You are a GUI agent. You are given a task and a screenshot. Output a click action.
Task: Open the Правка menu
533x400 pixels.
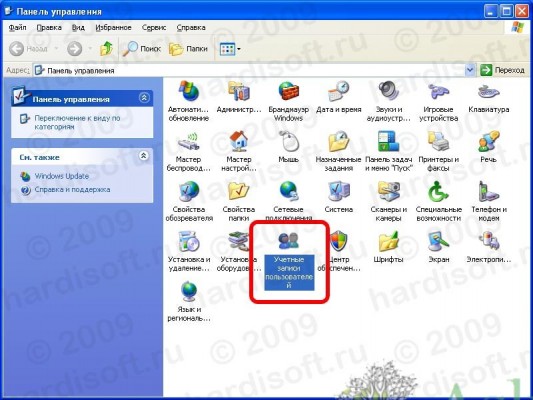49,28
